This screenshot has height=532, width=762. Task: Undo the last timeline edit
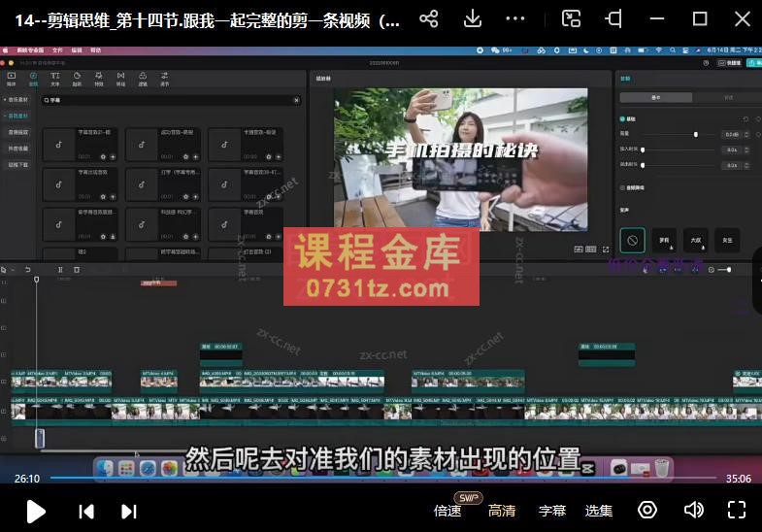pos(28,270)
